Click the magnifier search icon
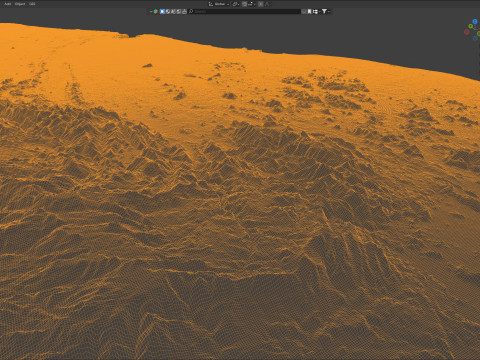This screenshot has width=480, height=360. click(x=191, y=11)
